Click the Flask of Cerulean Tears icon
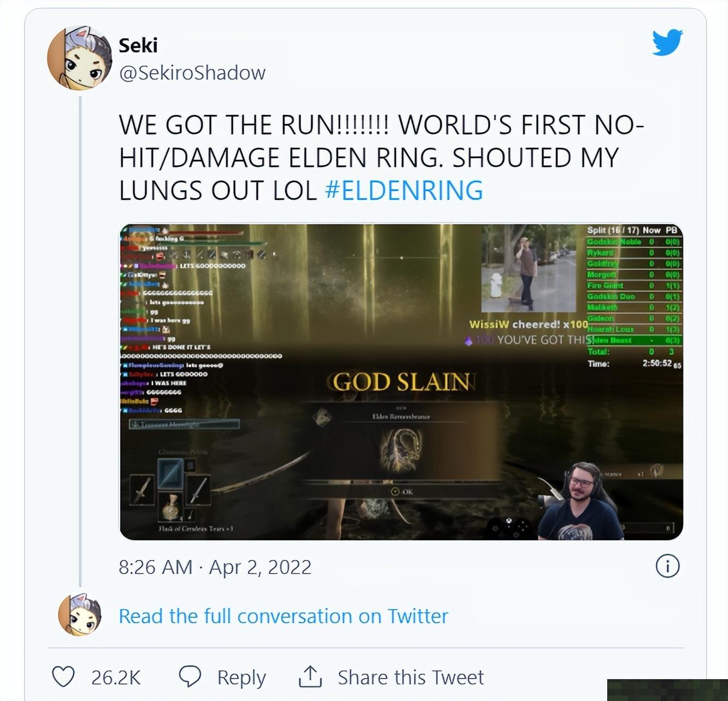The width and height of the screenshot is (728, 701). point(170,507)
